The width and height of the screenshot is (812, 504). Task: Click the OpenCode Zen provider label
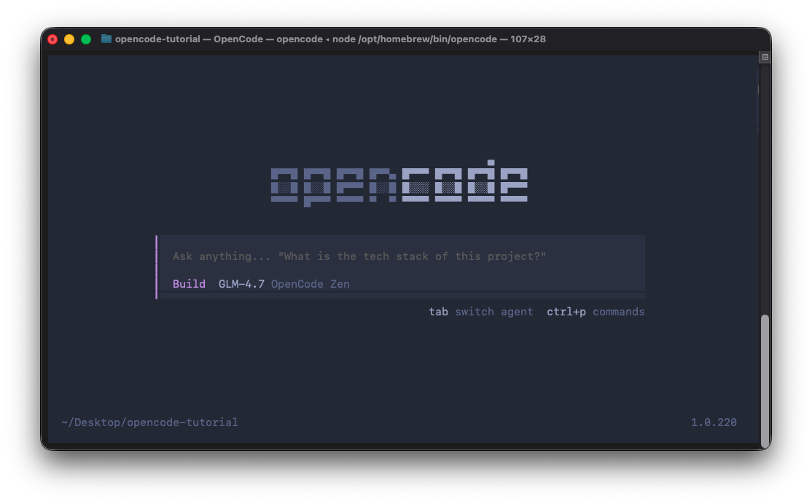(x=311, y=284)
